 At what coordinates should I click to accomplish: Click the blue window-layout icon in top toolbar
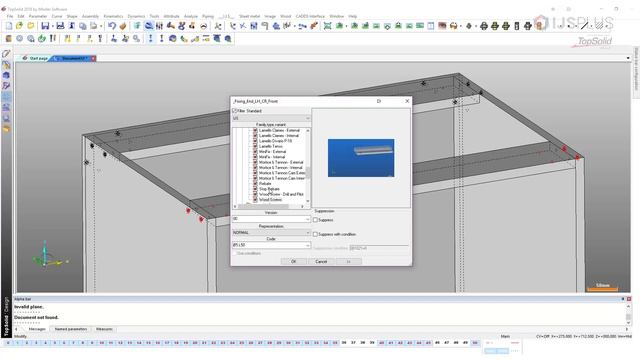pos(431,26)
